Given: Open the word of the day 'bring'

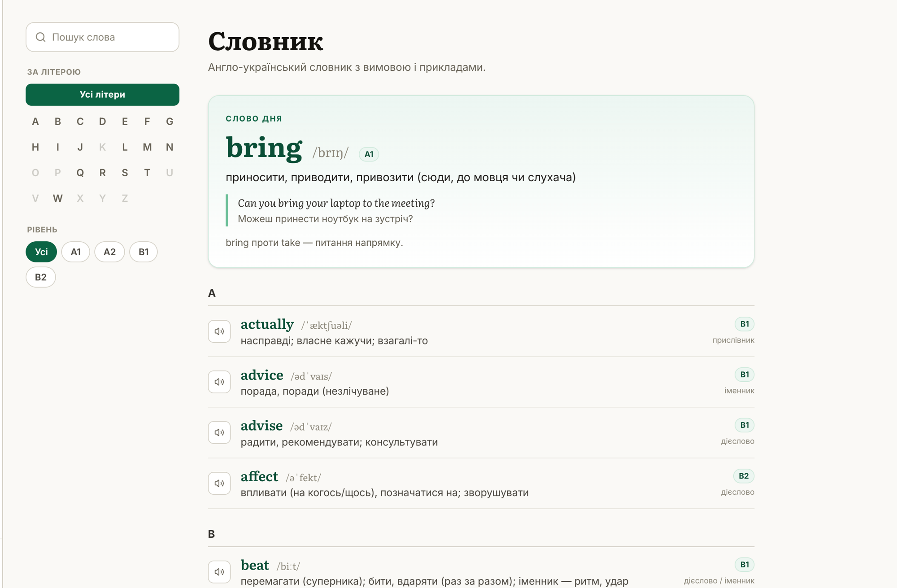Looking at the screenshot, I should (x=264, y=148).
